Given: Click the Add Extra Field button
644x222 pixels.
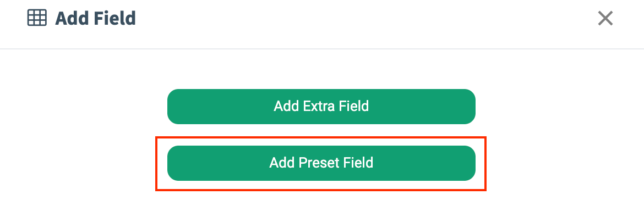Looking at the screenshot, I should pos(321,106).
